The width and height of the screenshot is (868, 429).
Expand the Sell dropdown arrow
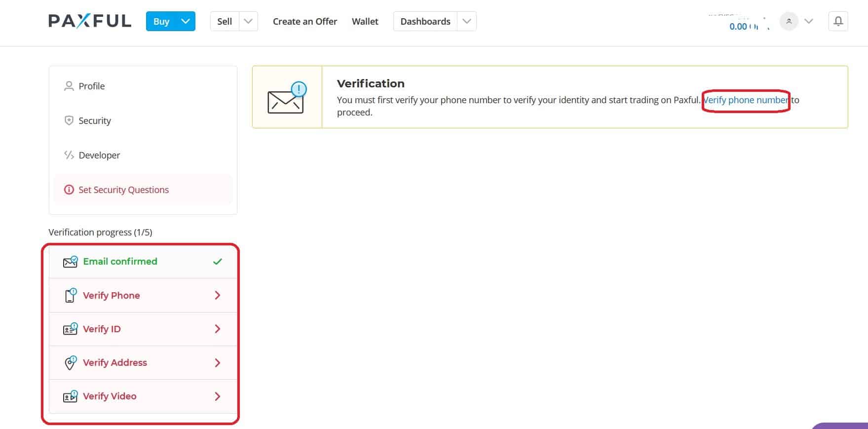click(248, 21)
